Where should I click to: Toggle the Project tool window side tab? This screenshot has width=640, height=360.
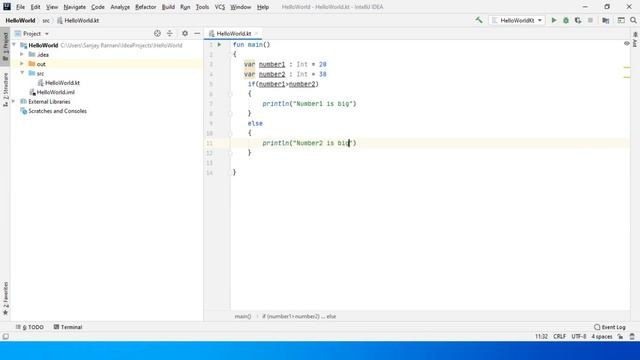[5, 46]
